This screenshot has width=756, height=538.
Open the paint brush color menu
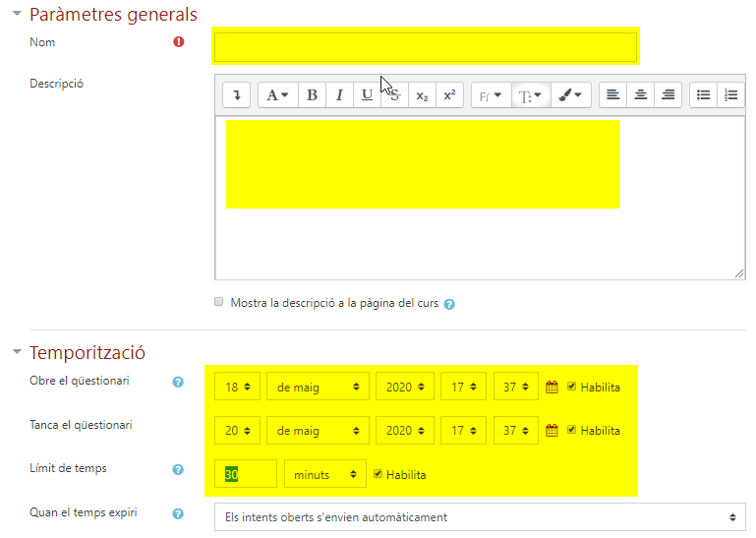click(x=569, y=95)
